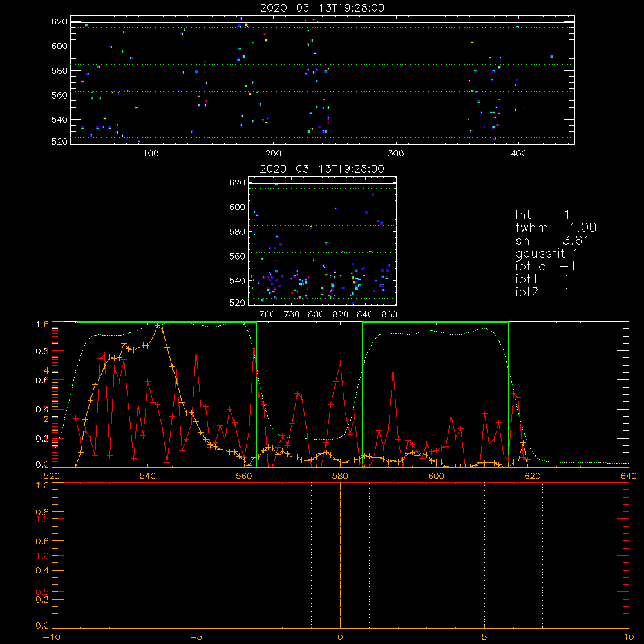
Task: Click the top plot's title 2020-03-13T19:28:00
Action: [x=323, y=8]
